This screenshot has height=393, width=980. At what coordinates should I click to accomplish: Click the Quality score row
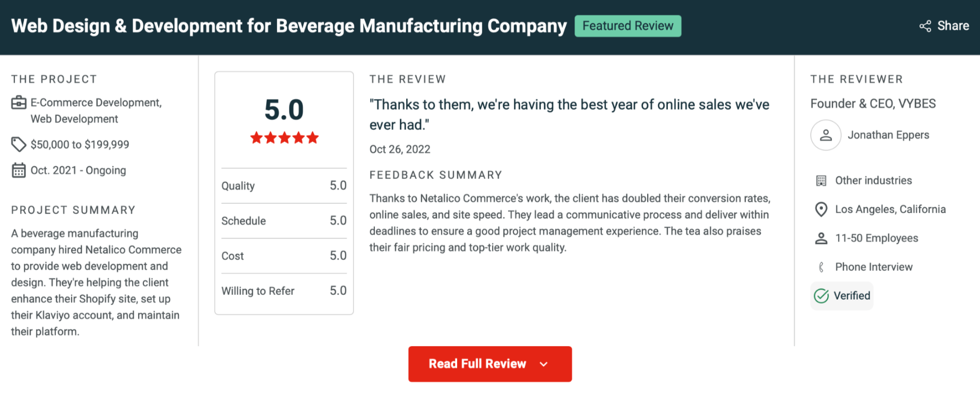(x=283, y=186)
